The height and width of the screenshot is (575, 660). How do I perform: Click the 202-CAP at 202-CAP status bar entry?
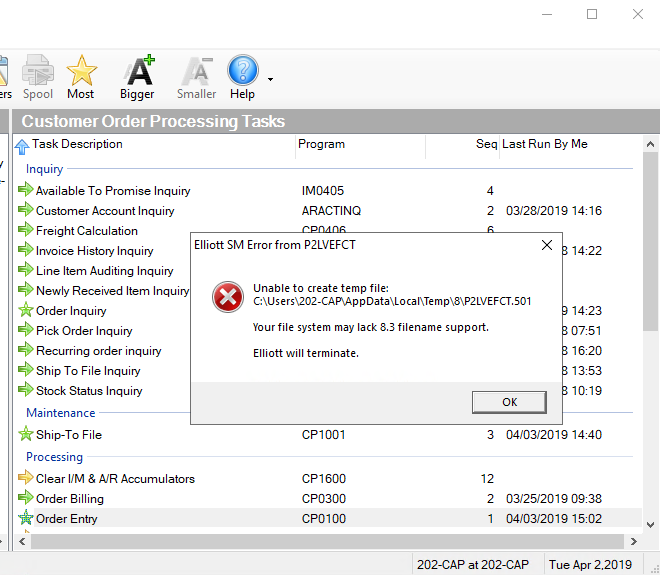473,564
